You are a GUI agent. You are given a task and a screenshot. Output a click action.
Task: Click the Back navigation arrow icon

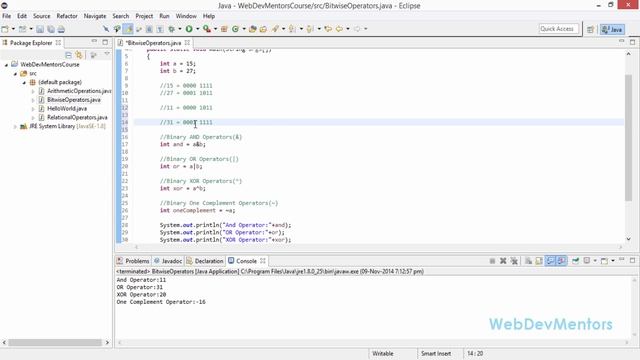[x=339, y=29]
